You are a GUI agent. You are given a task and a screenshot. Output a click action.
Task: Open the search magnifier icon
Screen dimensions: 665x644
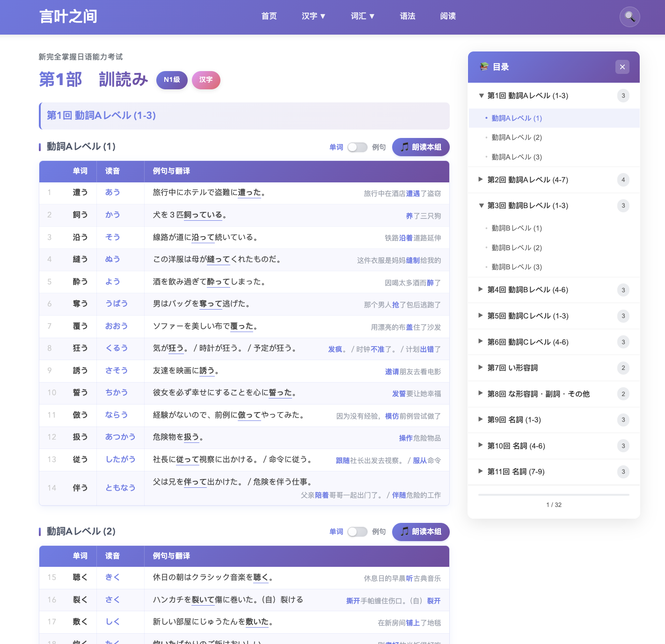(629, 17)
